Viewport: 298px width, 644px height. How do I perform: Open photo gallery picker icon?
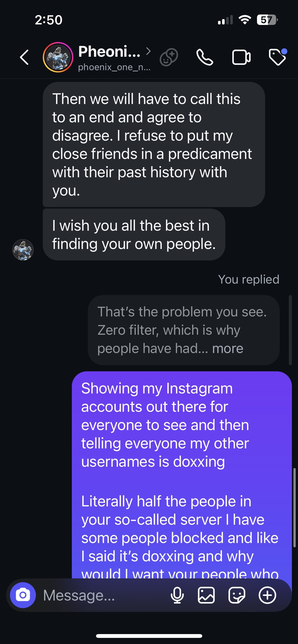click(x=206, y=595)
